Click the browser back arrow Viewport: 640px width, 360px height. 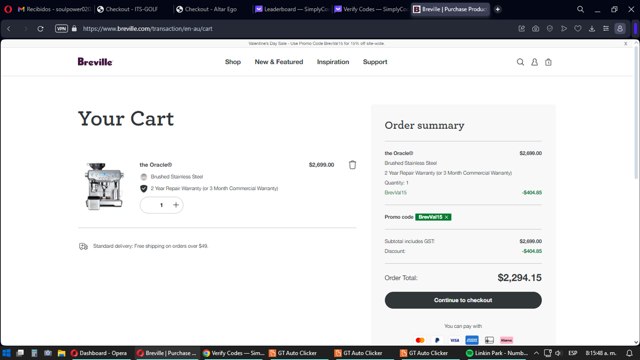9,29
